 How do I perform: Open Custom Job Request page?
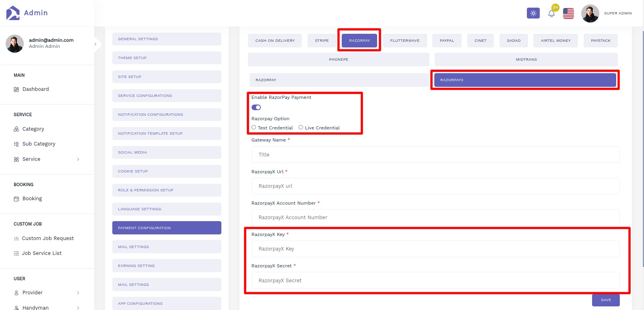point(47,238)
